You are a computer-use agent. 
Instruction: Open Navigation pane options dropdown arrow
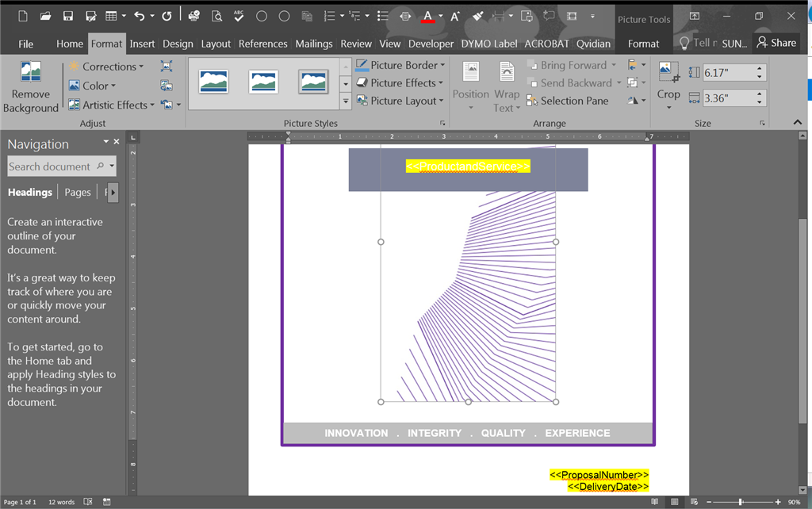tap(105, 141)
